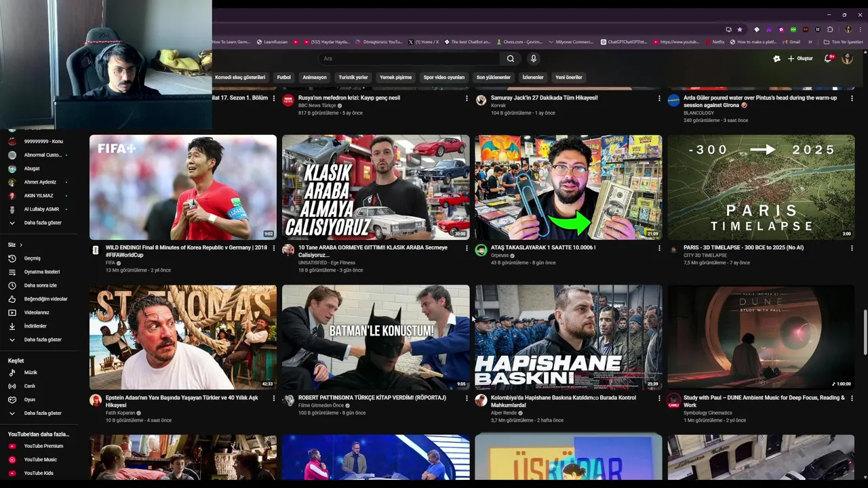Open Tüm Yer İşaretleri bookmarks folder
The width and height of the screenshot is (868, 488).
click(x=843, y=42)
